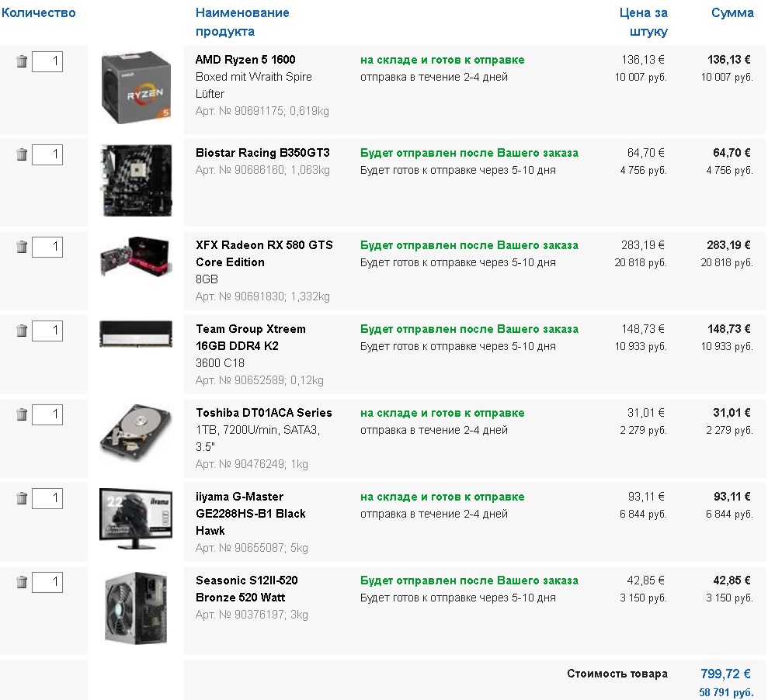
Task: Open Biostar motherboard product image
Action: (136, 180)
